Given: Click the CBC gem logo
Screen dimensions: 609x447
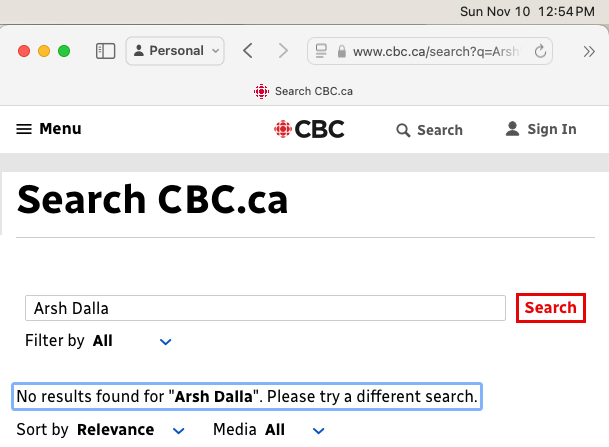Looking at the screenshot, I should pyautogui.click(x=285, y=129).
